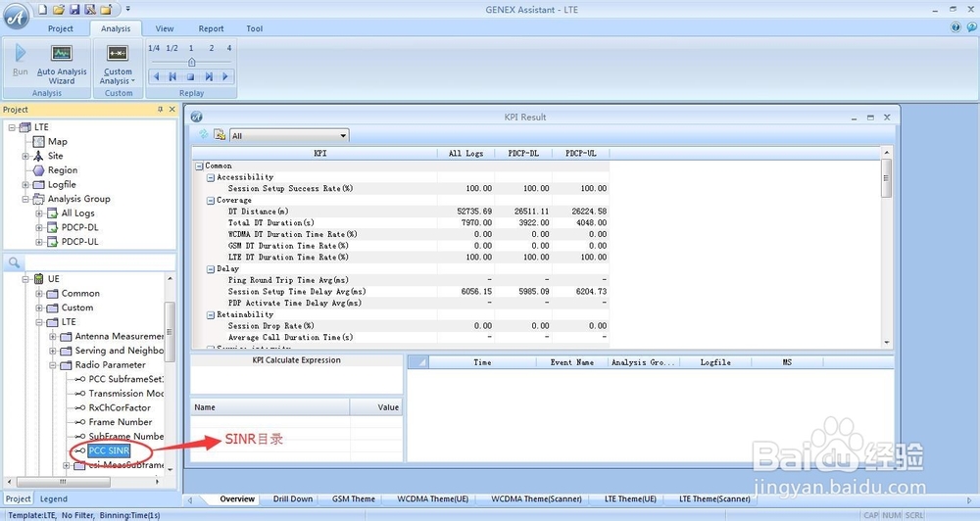This screenshot has height=521, width=980.
Task: Select the PCC SINR indicator
Action: click(109, 450)
